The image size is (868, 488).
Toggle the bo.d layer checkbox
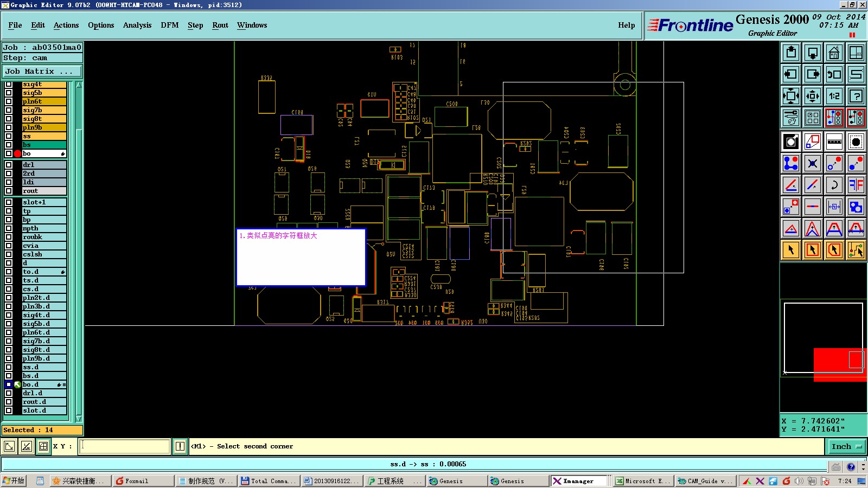(9, 384)
